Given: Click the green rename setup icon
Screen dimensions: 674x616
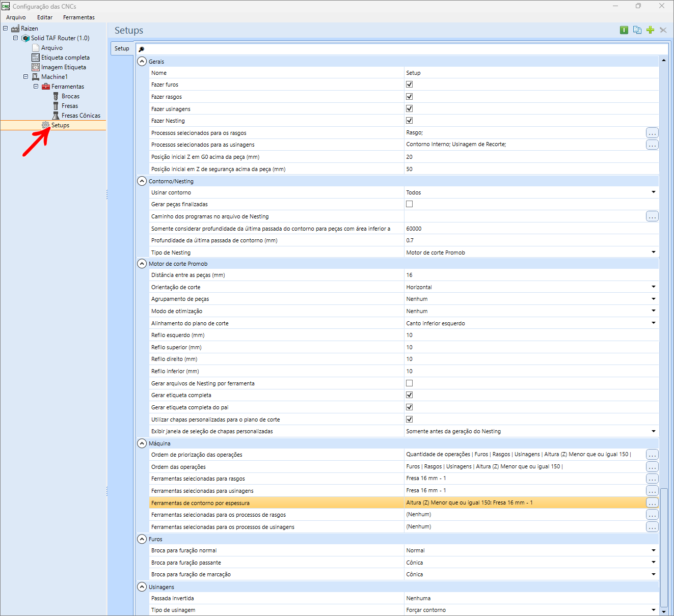Looking at the screenshot, I should pyautogui.click(x=624, y=30).
